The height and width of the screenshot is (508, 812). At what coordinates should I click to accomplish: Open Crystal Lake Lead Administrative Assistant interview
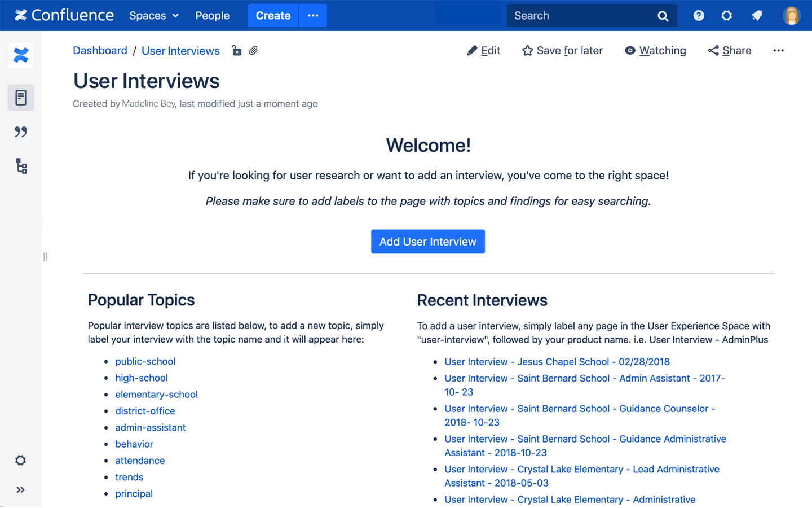(x=582, y=476)
